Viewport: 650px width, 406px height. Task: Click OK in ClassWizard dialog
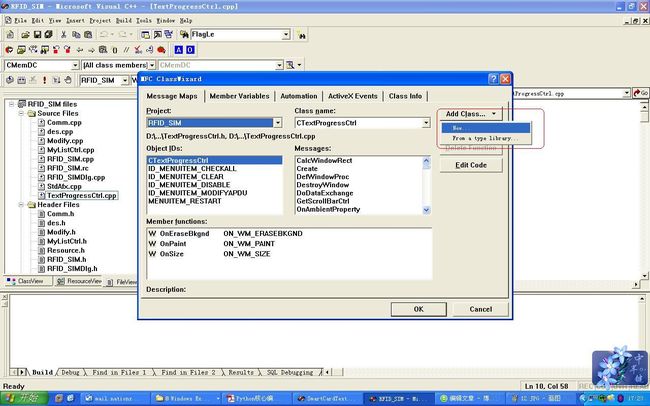coord(418,309)
